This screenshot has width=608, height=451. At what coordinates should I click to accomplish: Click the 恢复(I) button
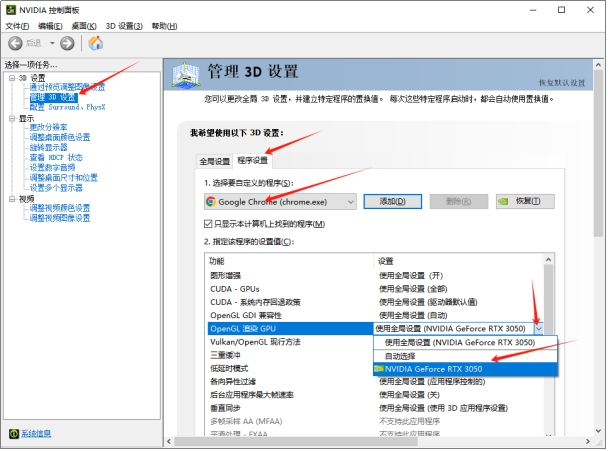point(525,202)
